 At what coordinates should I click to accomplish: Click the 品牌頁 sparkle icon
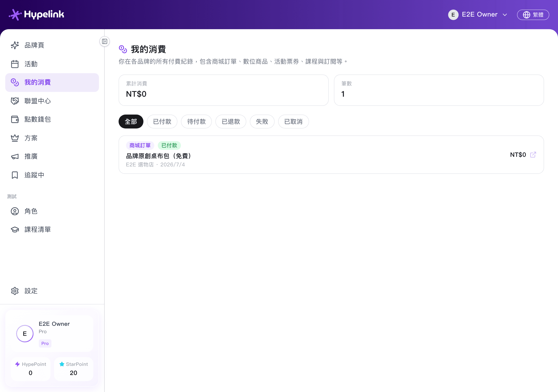15,45
